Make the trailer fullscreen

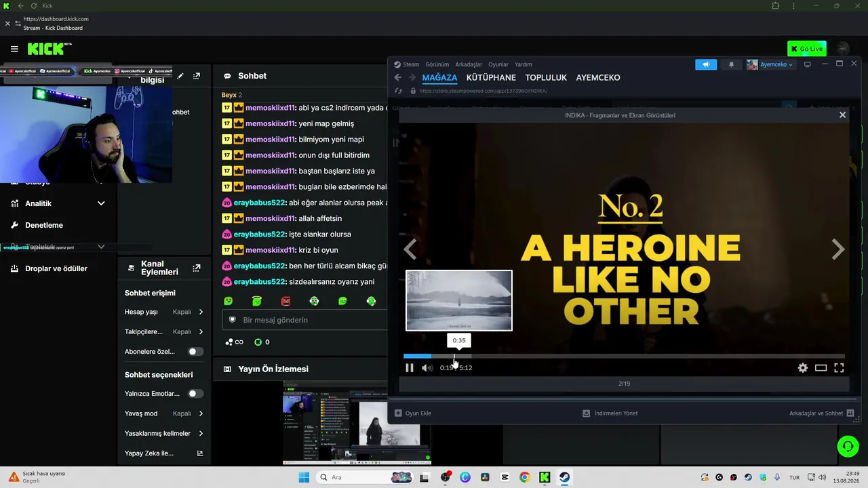[x=839, y=367]
